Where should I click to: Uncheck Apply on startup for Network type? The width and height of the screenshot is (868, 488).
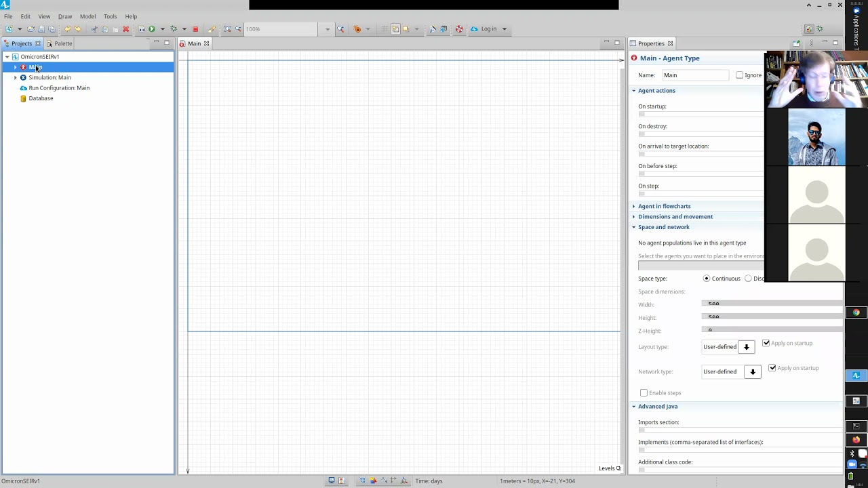point(772,368)
